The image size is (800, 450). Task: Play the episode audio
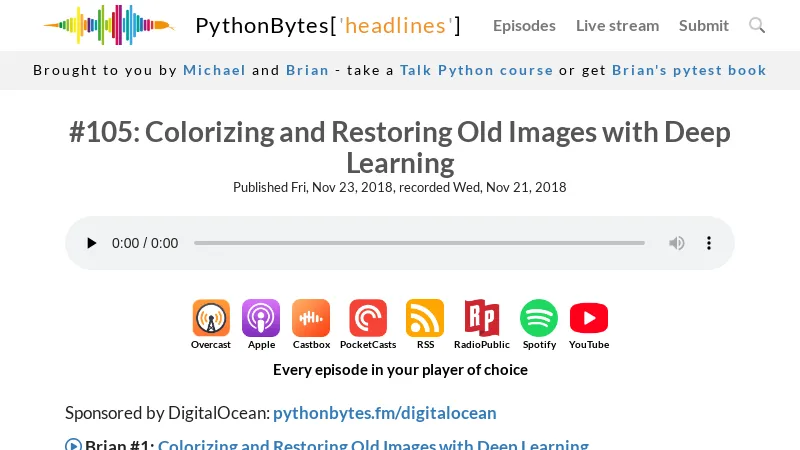click(x=92, y=243)
